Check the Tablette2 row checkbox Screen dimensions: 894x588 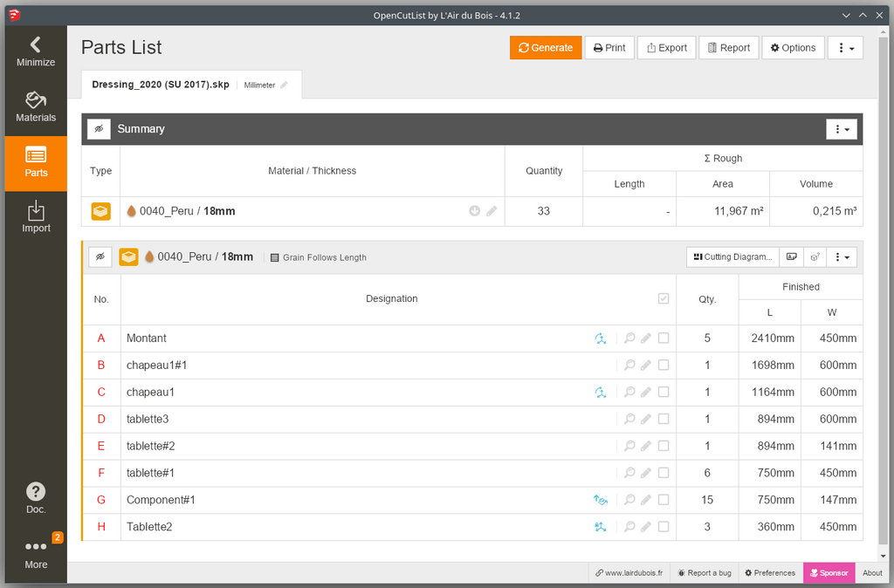click(x=664, y=526)
